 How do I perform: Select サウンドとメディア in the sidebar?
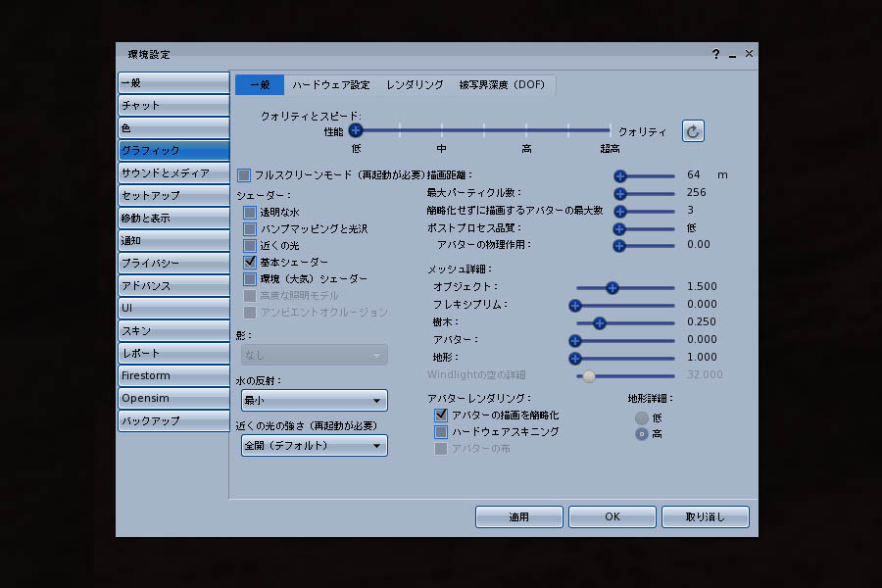point(173,172)
